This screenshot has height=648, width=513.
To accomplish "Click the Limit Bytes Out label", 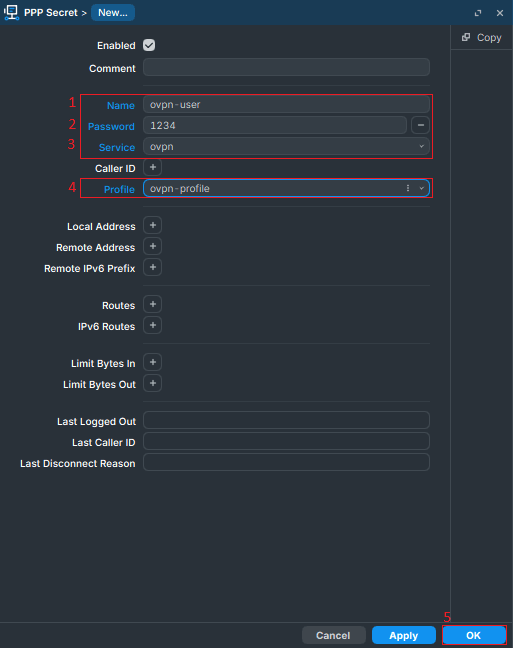I will point(99,385).
